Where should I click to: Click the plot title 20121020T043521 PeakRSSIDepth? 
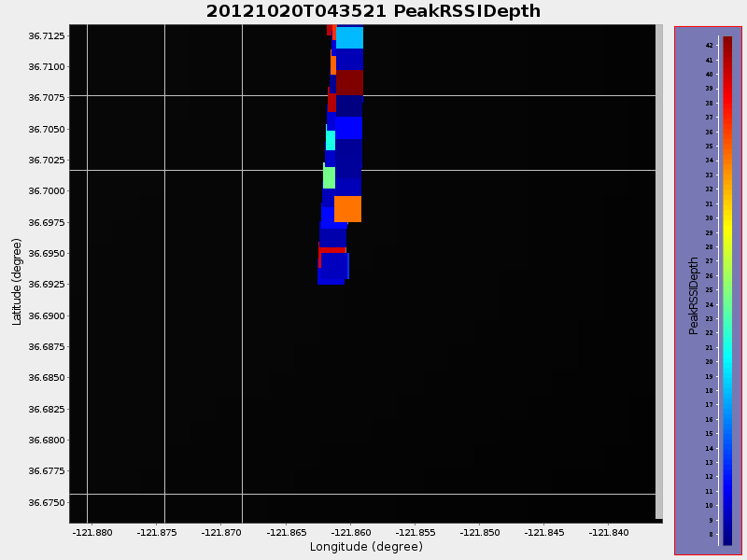coord(373,12)
